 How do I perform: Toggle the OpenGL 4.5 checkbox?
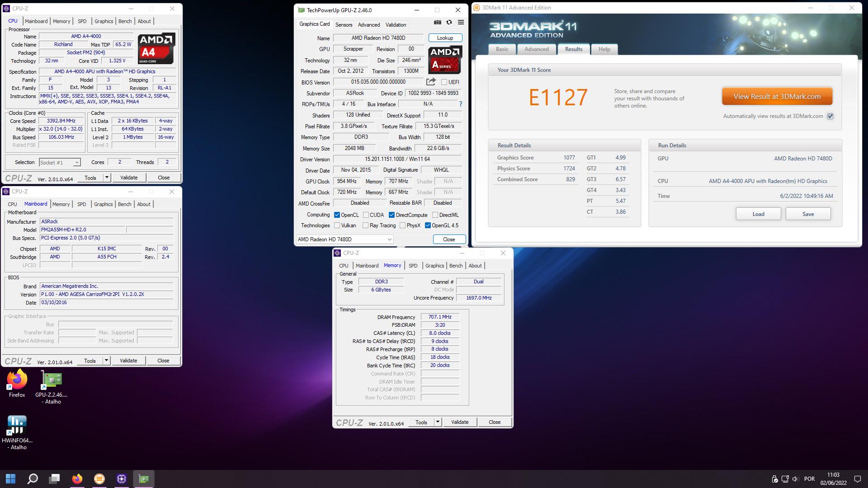tap(428, 225)
